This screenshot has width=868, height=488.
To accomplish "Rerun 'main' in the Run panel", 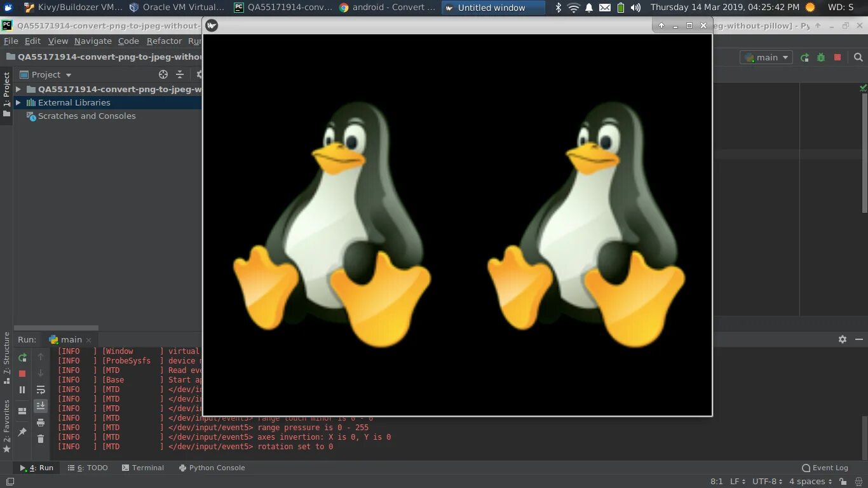I will [22, 357].
